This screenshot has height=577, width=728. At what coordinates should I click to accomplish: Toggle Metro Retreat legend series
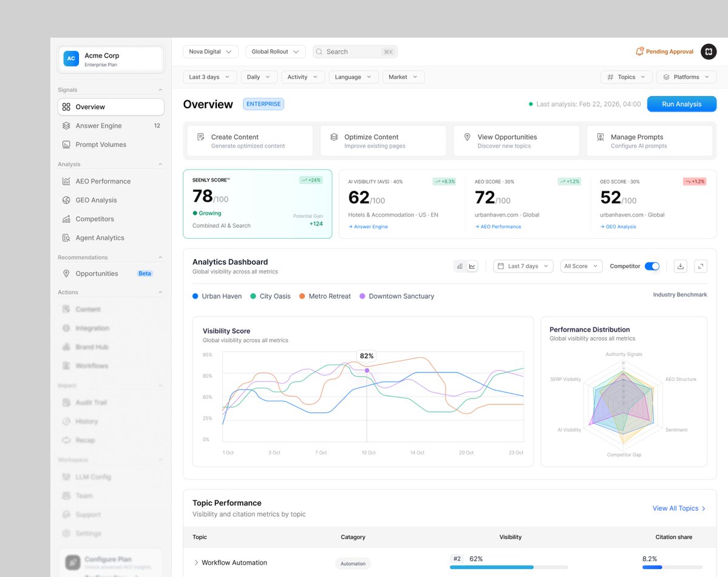click(325, 296)
